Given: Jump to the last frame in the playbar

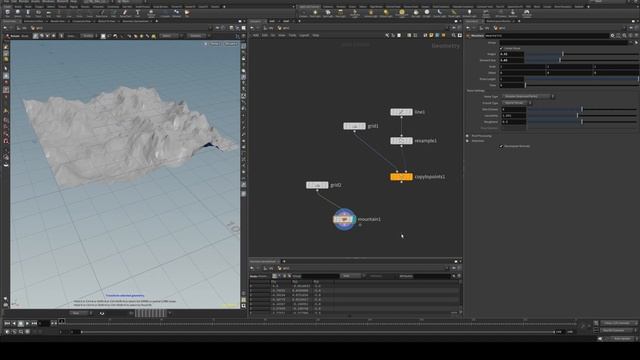Looking at the screenshot, I should 34,323.
